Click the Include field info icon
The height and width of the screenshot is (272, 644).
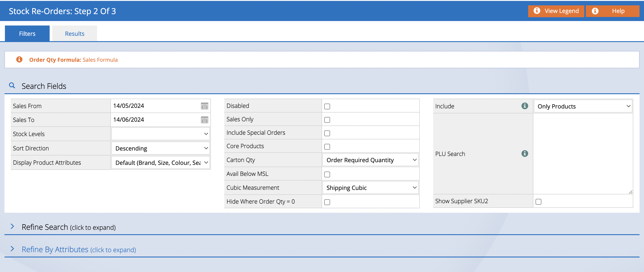click(525, 106)
